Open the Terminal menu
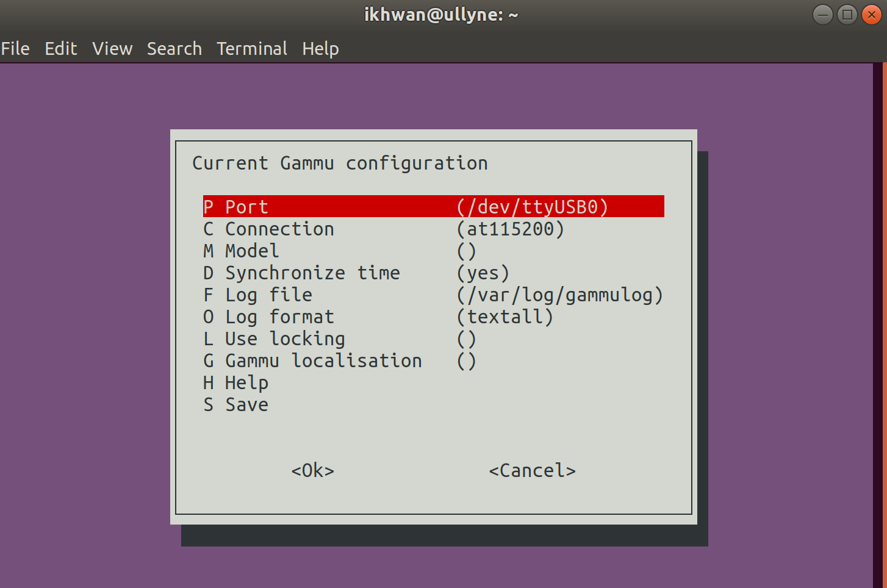This screenshot has height=588, width=887. (252, 49)
